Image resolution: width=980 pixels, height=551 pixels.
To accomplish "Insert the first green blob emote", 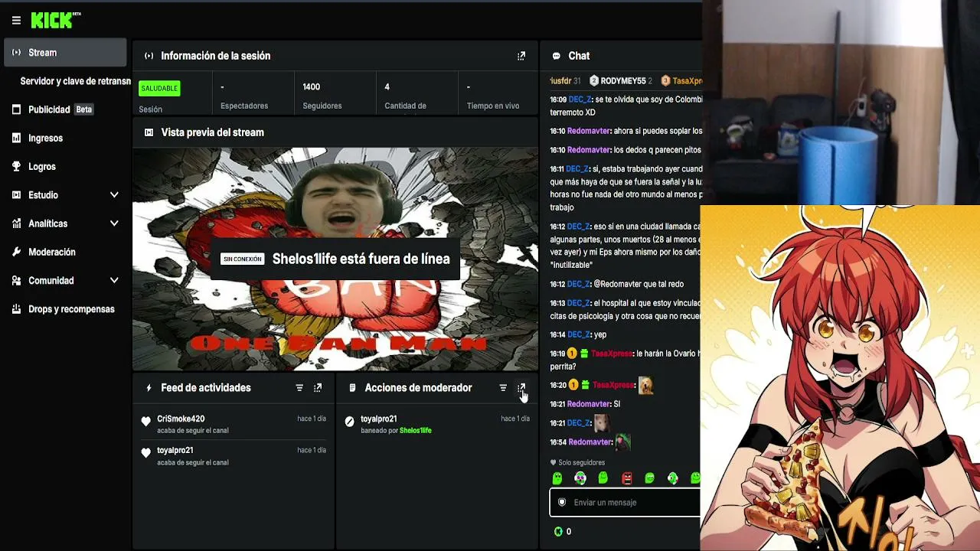I will click(x=557, y=478).
